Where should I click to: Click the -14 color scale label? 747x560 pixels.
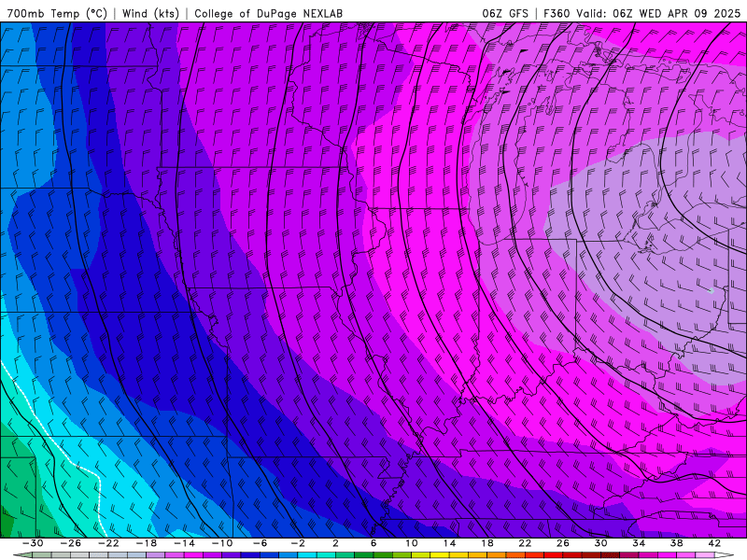click(184, 543)
